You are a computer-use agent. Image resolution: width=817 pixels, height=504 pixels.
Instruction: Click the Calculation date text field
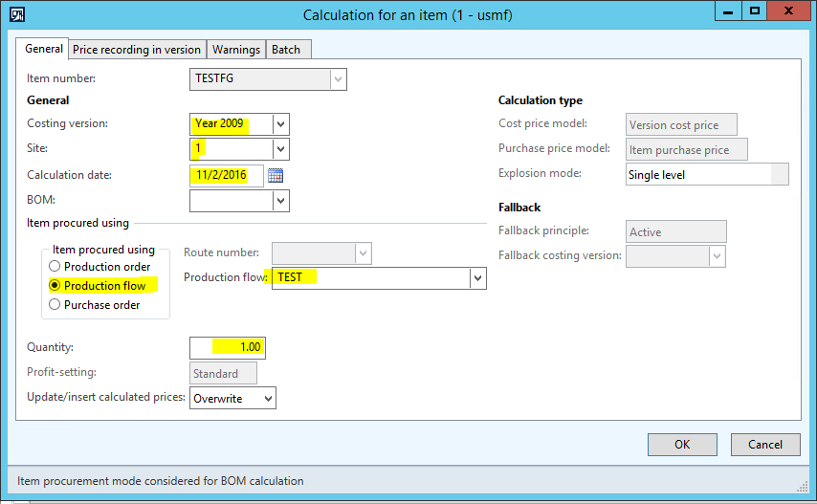coord(226,175)
